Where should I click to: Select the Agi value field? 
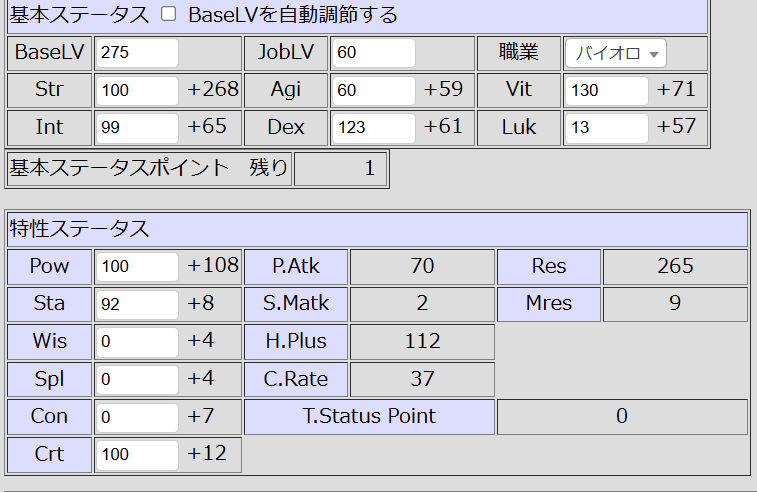pyautogui.click(x=372, y=91)
